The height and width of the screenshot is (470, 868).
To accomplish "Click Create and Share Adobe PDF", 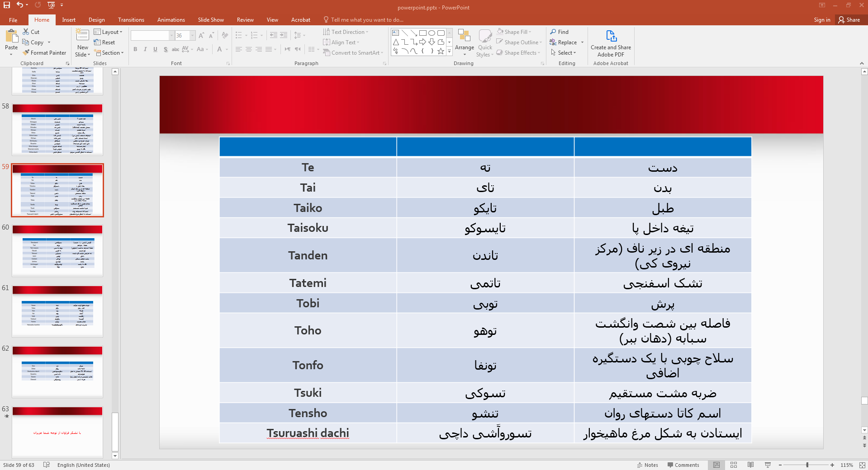I will point(611,43).
